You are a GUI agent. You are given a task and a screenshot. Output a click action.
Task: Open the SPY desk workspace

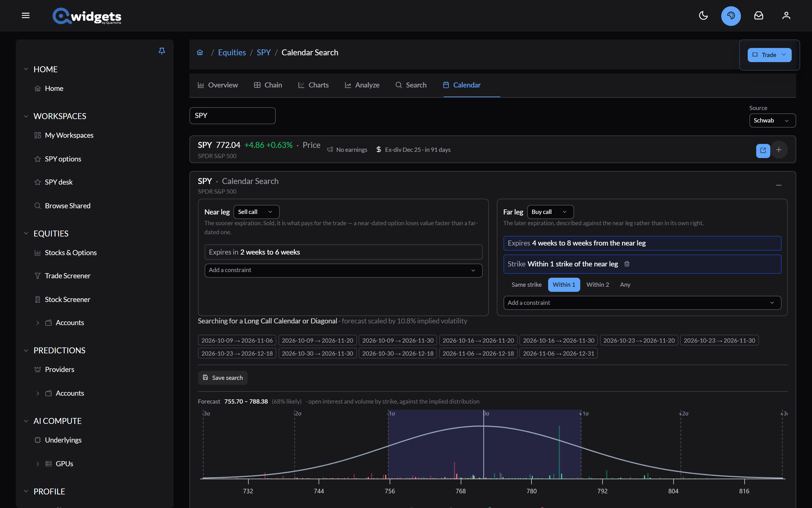(x=59, y=182)
